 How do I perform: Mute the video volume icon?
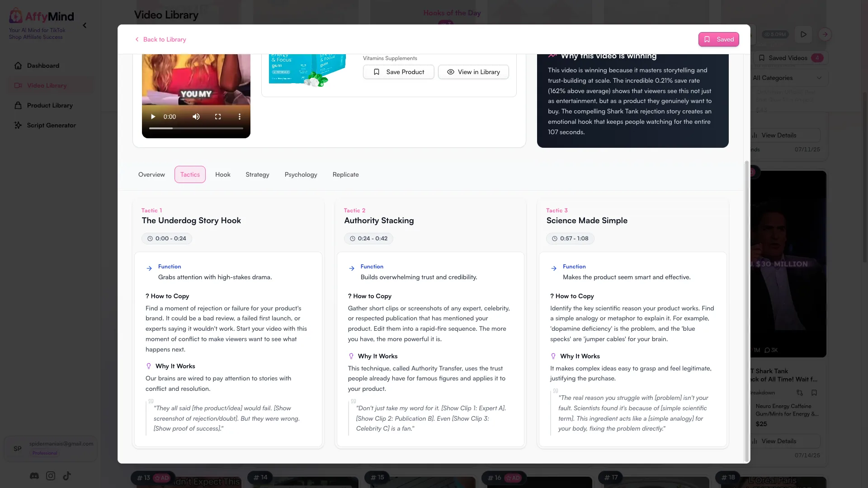point(196,117)
